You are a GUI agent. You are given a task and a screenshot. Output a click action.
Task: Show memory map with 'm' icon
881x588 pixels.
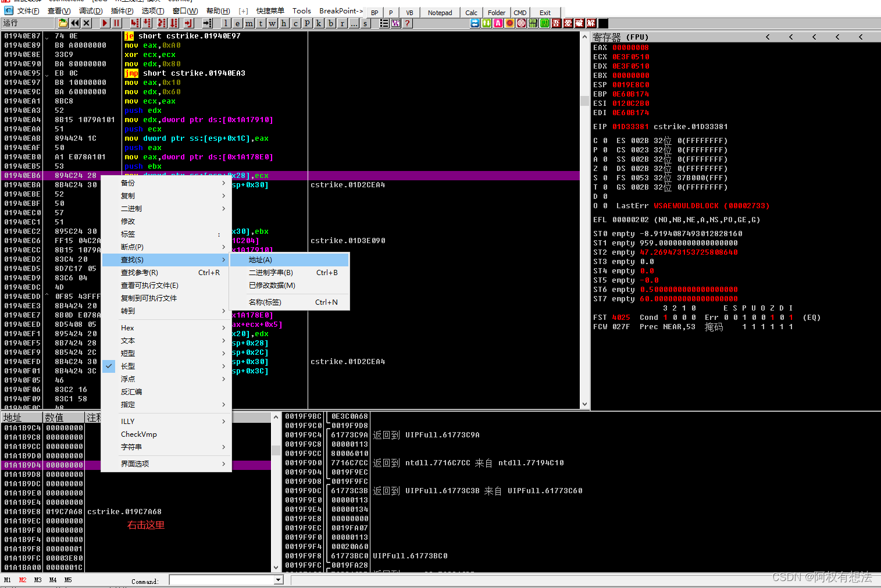[249, 23]
